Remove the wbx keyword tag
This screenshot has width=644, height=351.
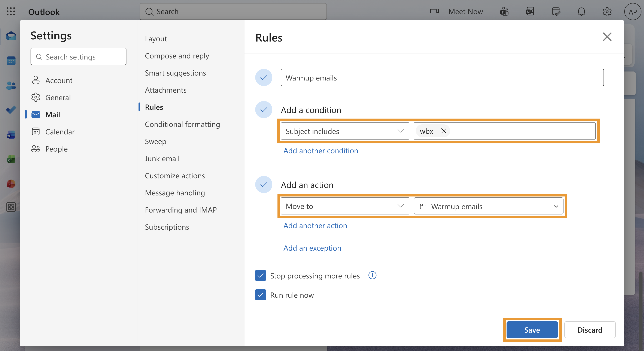tap(444, 131)
